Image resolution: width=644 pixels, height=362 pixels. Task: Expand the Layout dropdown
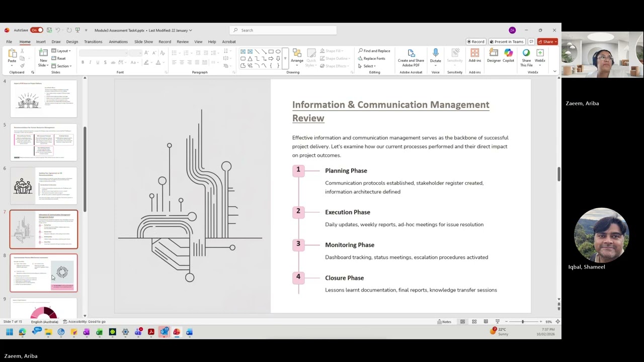pos(63,51)
